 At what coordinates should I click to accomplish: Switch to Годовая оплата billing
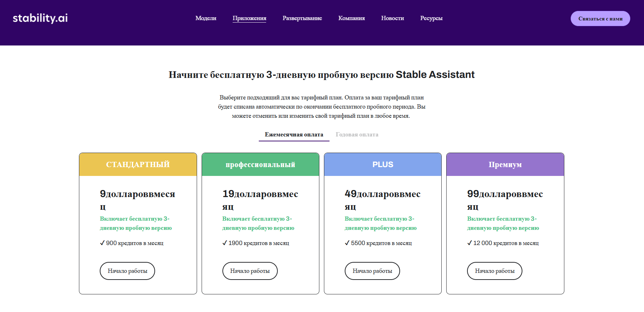(x=357, y=135)
